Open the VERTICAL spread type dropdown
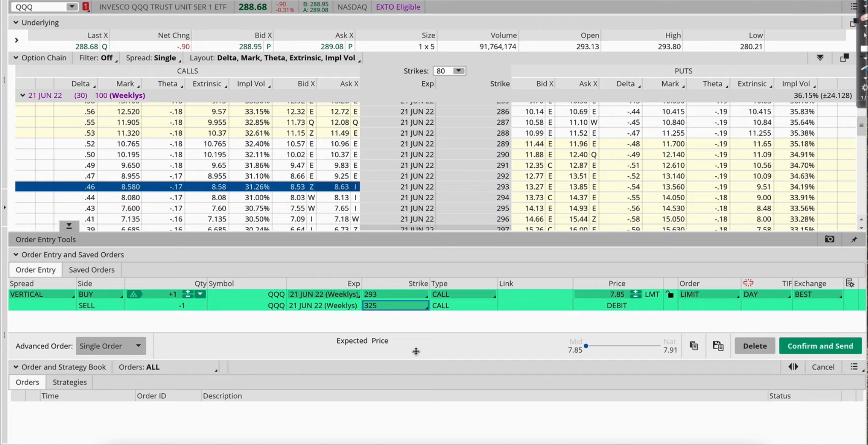Viewport: 868px width, 445px height. click(x=42, y=294)
